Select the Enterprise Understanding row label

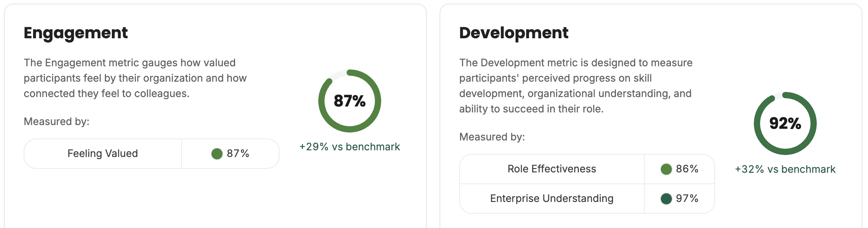pyautogui.click(x=552, y=198)
